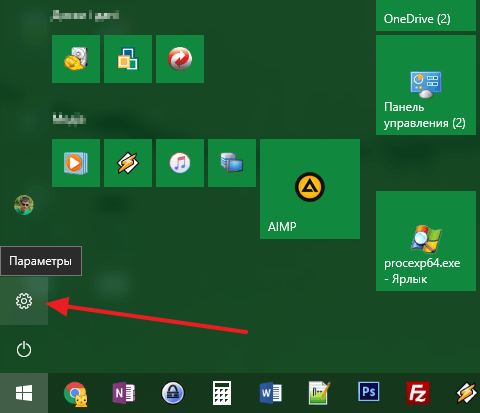Viewport: 480px width, 413px height.
Task: Launch the procexp64.exe - Ярлык tile
Action: pyautogui.click(x=426, y=241)
